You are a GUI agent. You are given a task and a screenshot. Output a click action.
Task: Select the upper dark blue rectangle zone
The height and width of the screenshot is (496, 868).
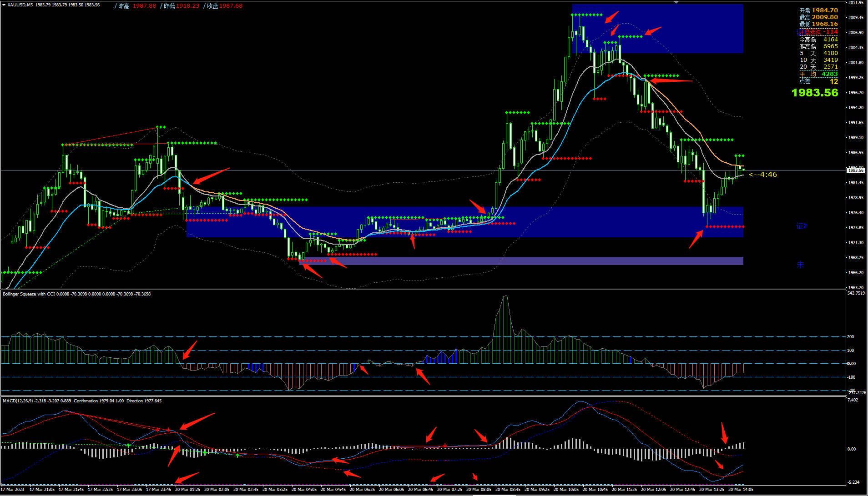point(657,29)
